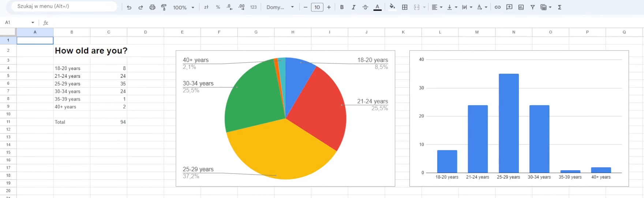Undo the last action
Viewport: 644px width, 198px height.
(129, 7)
